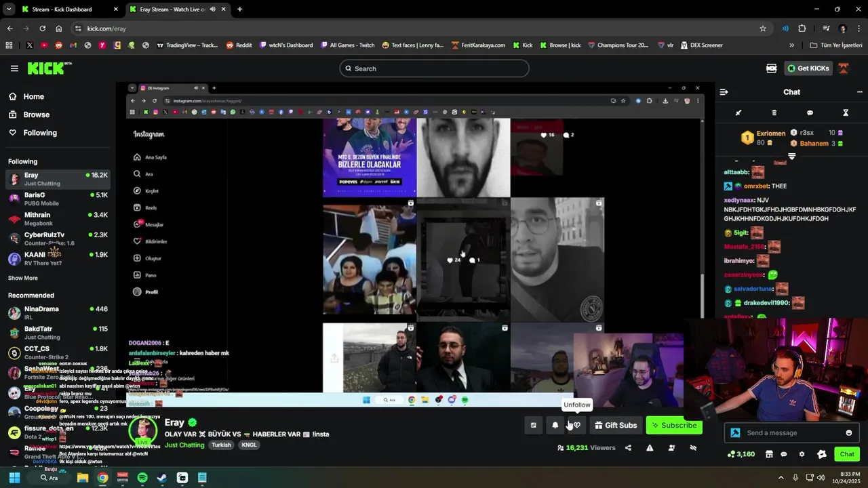This screenshot has height=488, width=868.
Task: Open the chat three-dots options menu
Action: pos(859,92)
